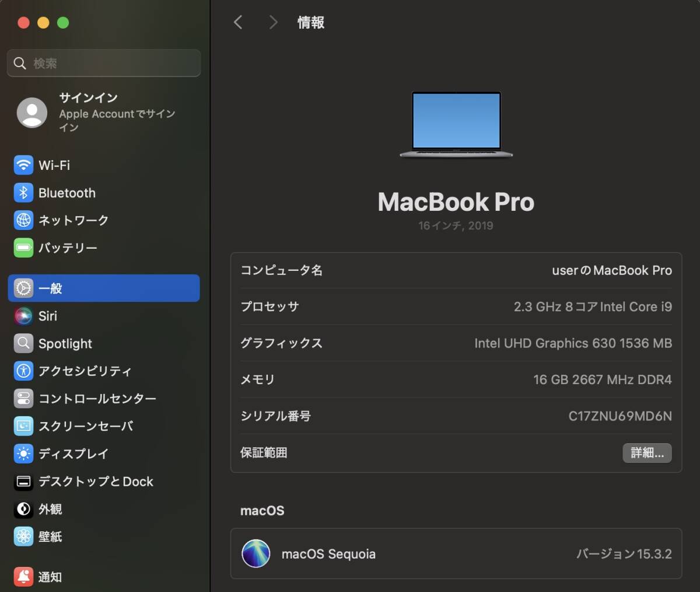Select 外観 settings label
This screenshot has width=700, height=592.
click(x=50, y=509)
